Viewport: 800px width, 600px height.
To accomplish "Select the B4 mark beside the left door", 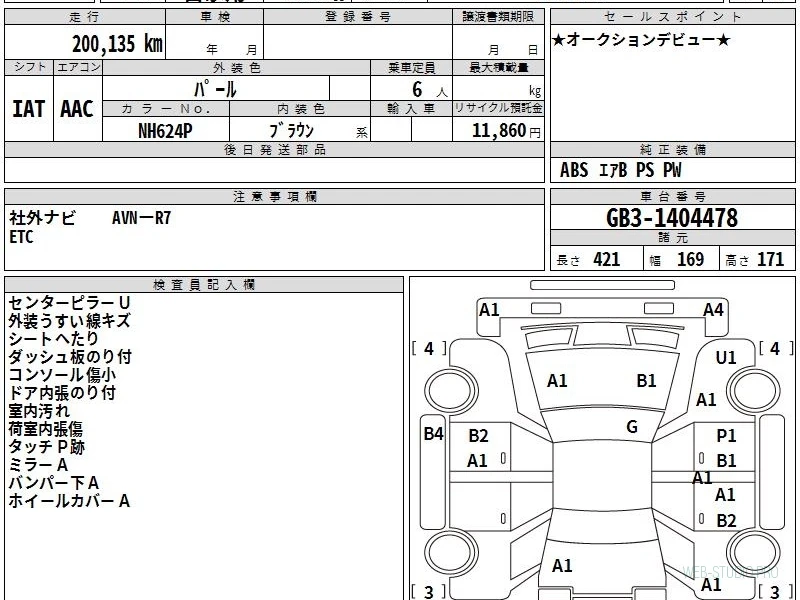I will coord(434,434).
